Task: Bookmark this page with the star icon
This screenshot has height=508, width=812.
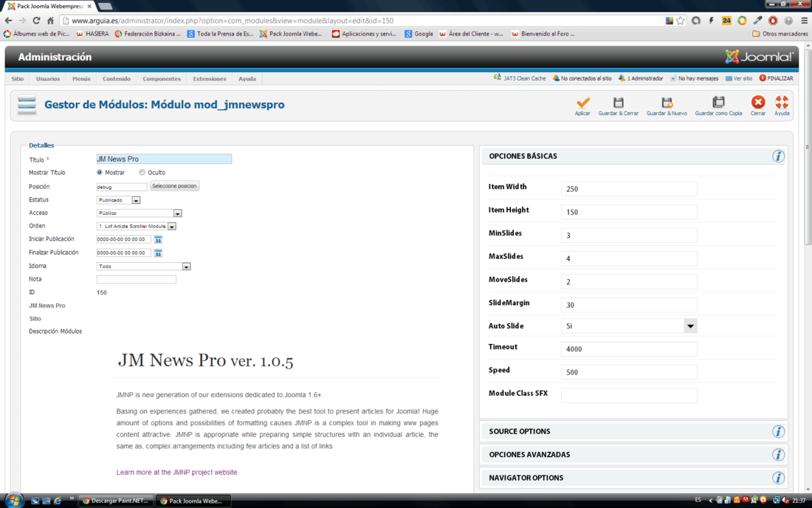Action: (x=681, y=21)
